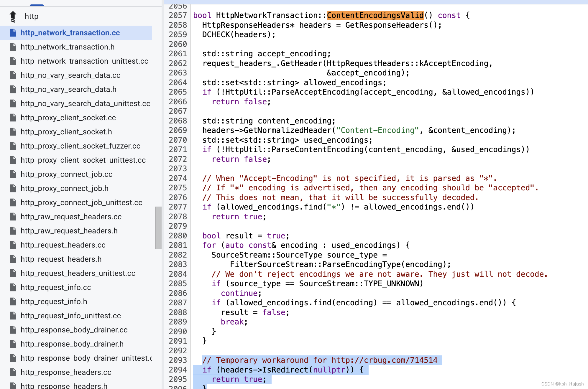Click the file icon for http_proxy_client_socket_fuzzer.cc
This screenshot has width=588, height=389.
coord(13,146)
